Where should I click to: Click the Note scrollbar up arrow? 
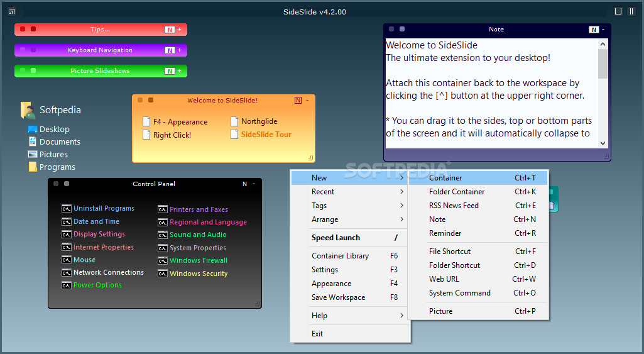(x=603, y=44)
